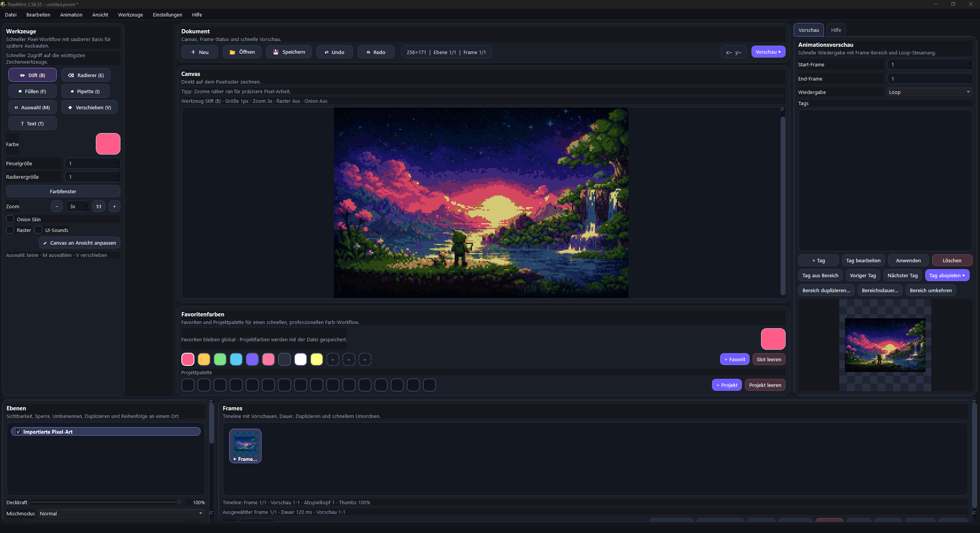980x533 pixels.
Task: Open the Wiedergabe Loop dropdown
Action: tap(929, 92)
